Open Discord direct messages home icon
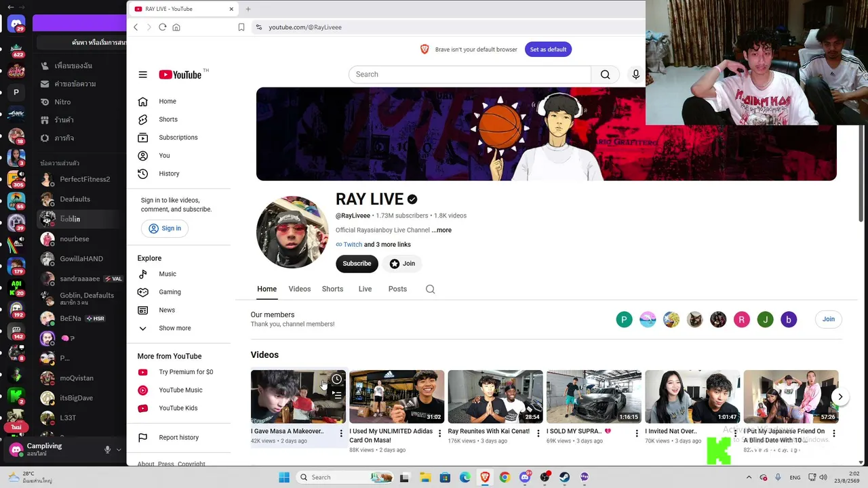Image resolution: width=868 pixels, height=488 pixels. 16,24
